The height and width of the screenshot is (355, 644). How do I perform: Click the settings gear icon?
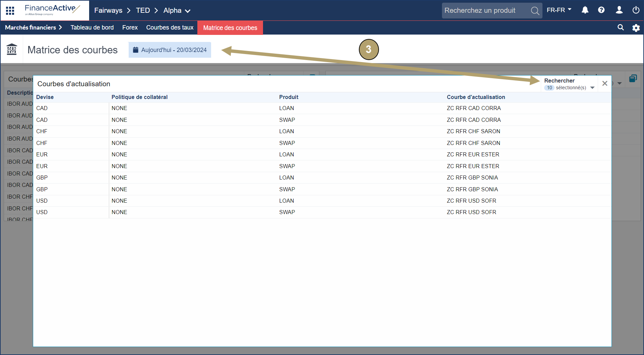636,28
